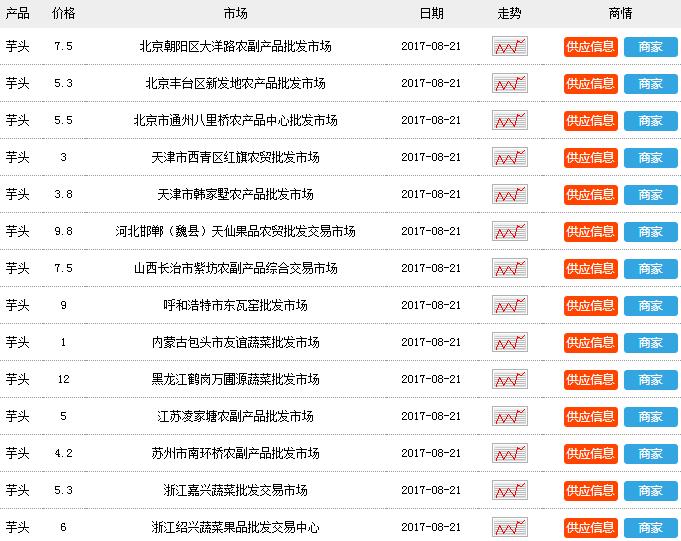Open 商家 for 天津市韩家墅农产品批发市场
The width and height of the screenshot is (681, 541).
pyautogui.click(x=650, y=195)
